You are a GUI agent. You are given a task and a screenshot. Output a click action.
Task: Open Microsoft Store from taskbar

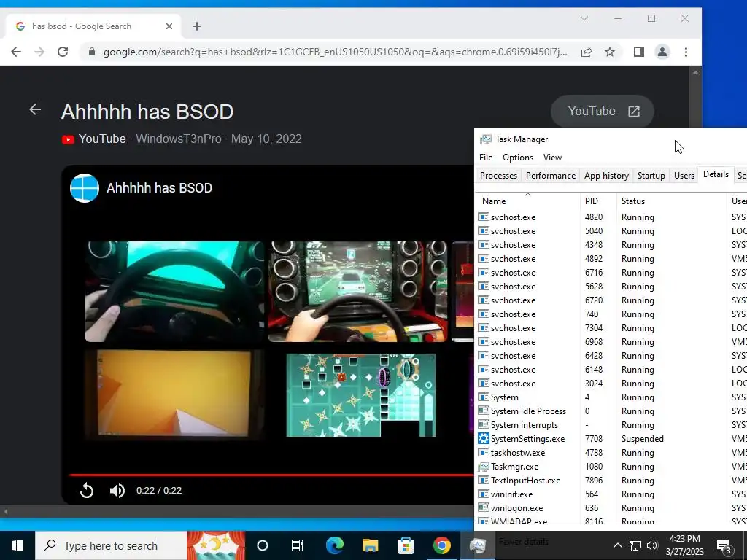click(406, 545)
